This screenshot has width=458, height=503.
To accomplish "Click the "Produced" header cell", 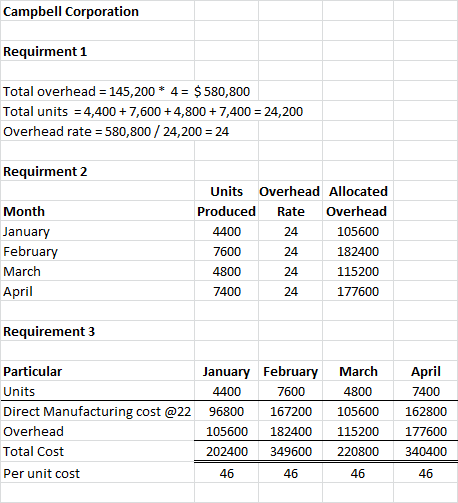I will click(226, 212).
